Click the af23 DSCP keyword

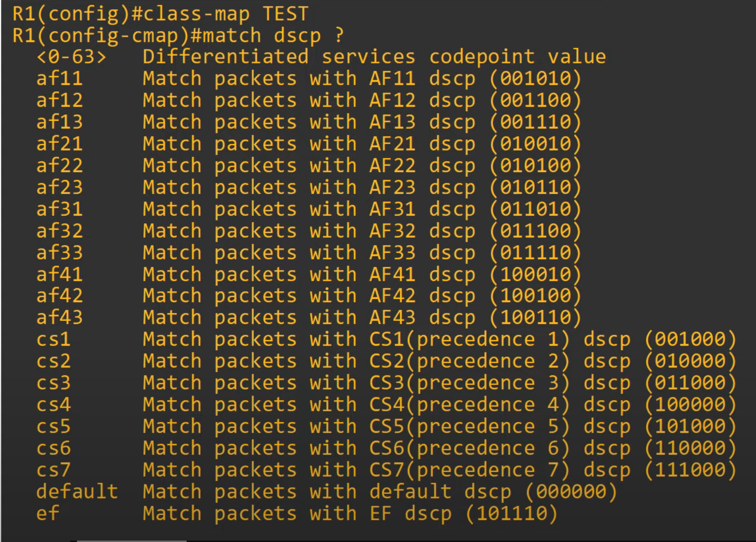coord(59,187)
